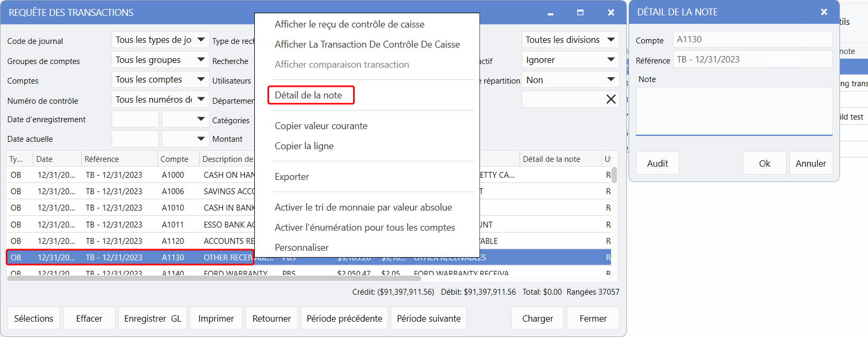Image resolution: width=868 pixels, height=337 pixels.
Task: Select Afficher le reçu de contrôle de caisse
Action: [349, 24]
